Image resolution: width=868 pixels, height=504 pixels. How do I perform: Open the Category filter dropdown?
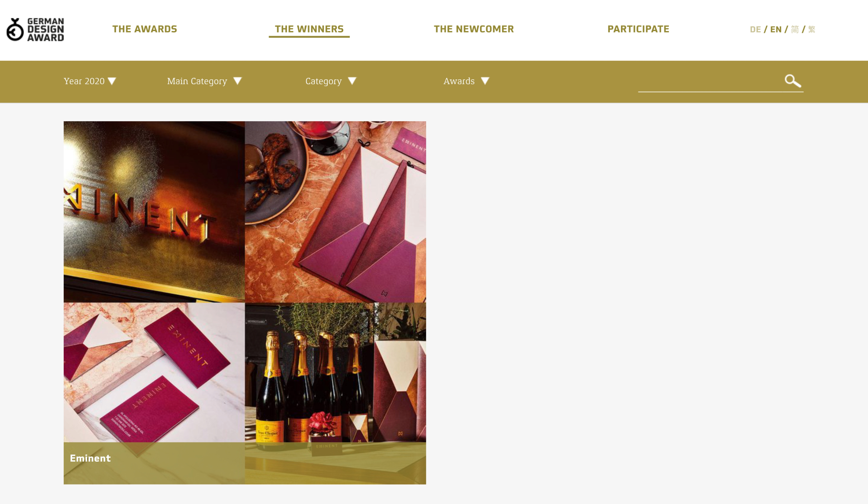click(x=331, y=81)
